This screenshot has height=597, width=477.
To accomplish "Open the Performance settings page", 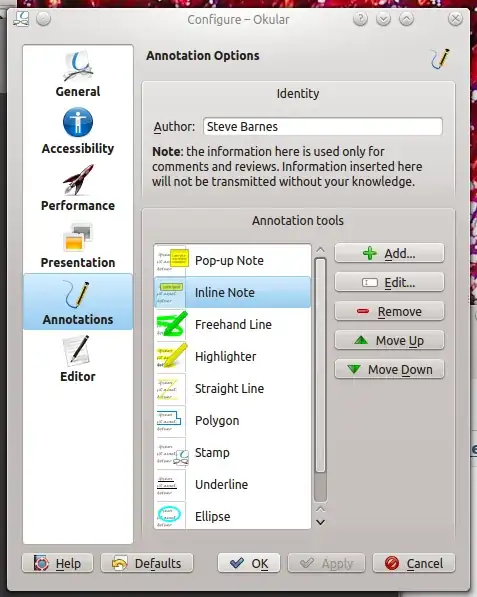I will tap(78, 188).
